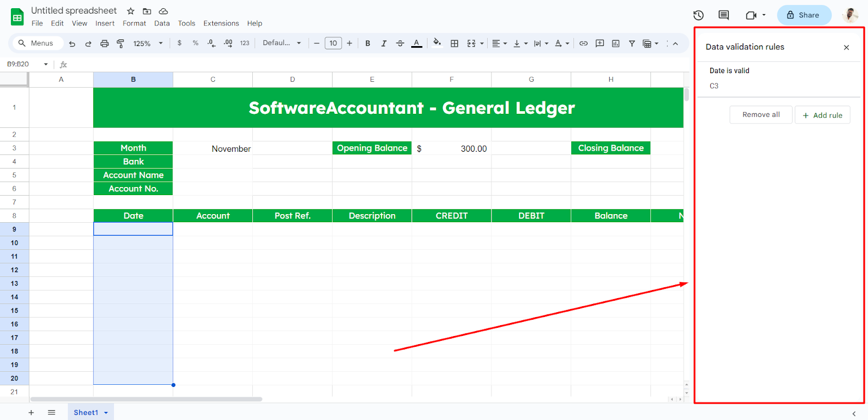The image size is (868, 420).
Task: Insert a chart
Action: 616,43
